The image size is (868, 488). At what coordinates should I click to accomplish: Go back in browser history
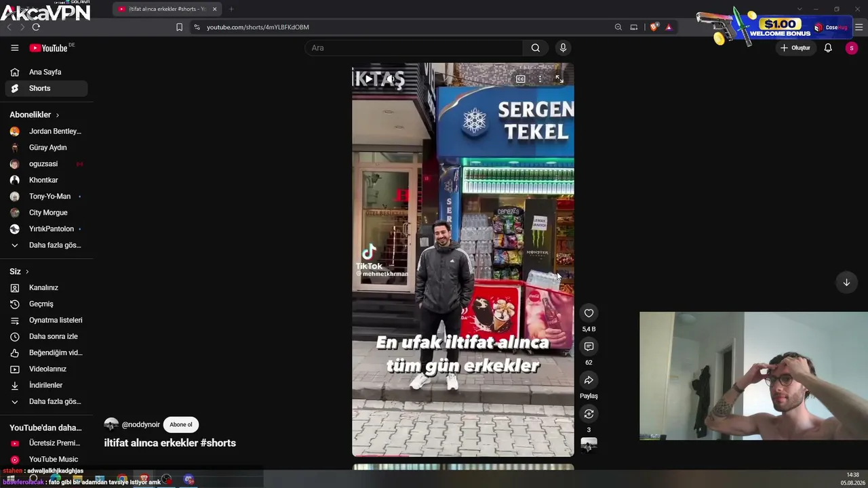9,27
